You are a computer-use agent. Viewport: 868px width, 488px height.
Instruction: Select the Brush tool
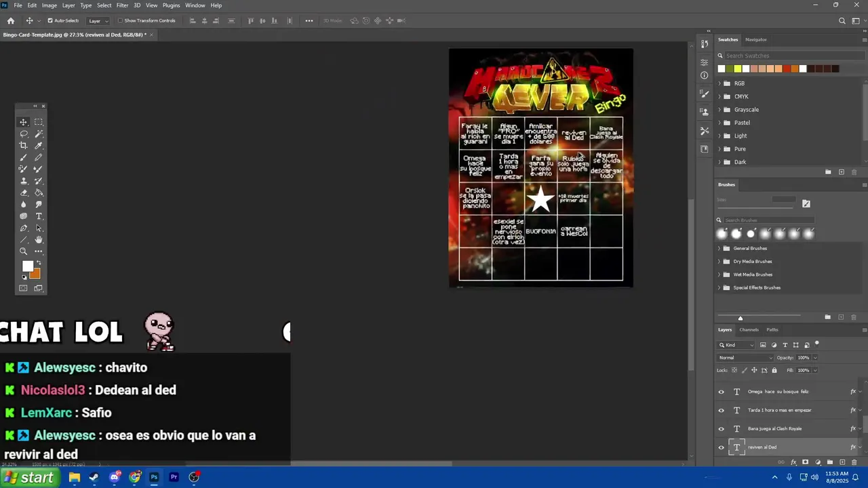pyautogui.click(x=24, y=157)
